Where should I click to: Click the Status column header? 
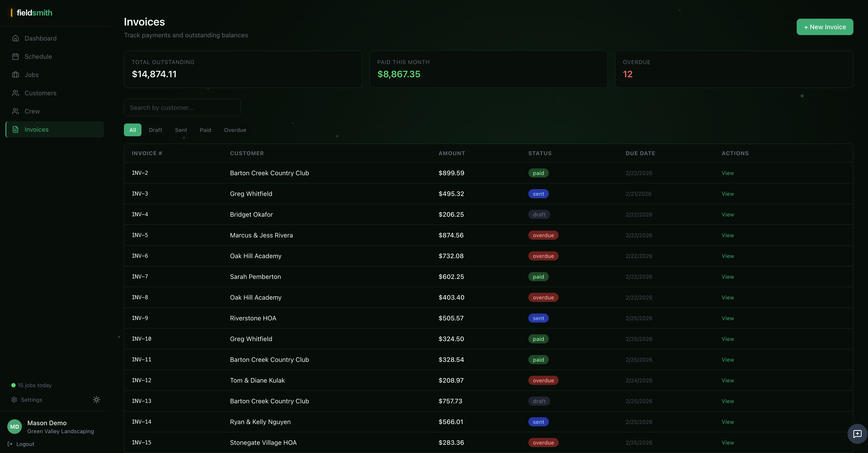pyautogui.click(x=540, y=153)
